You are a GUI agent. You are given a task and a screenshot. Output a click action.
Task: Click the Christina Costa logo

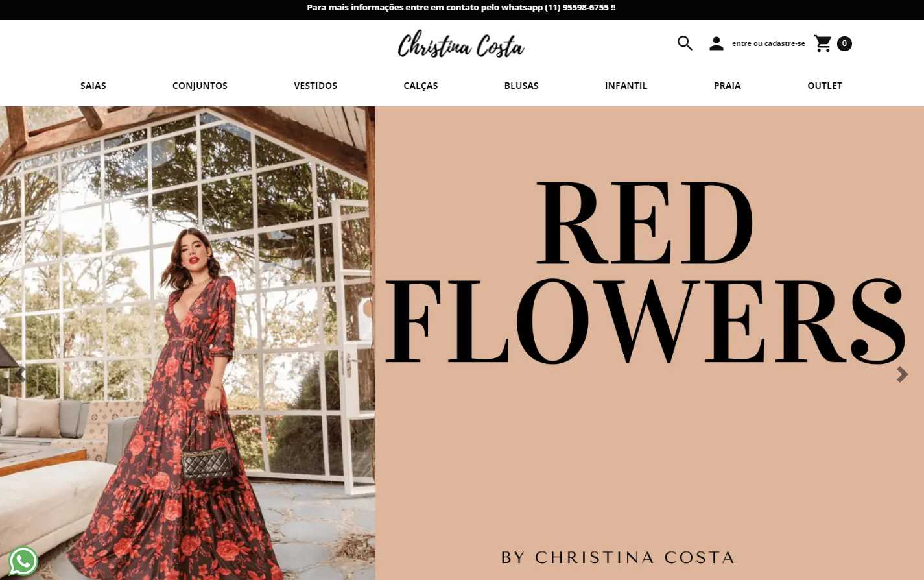pos(461,45)
